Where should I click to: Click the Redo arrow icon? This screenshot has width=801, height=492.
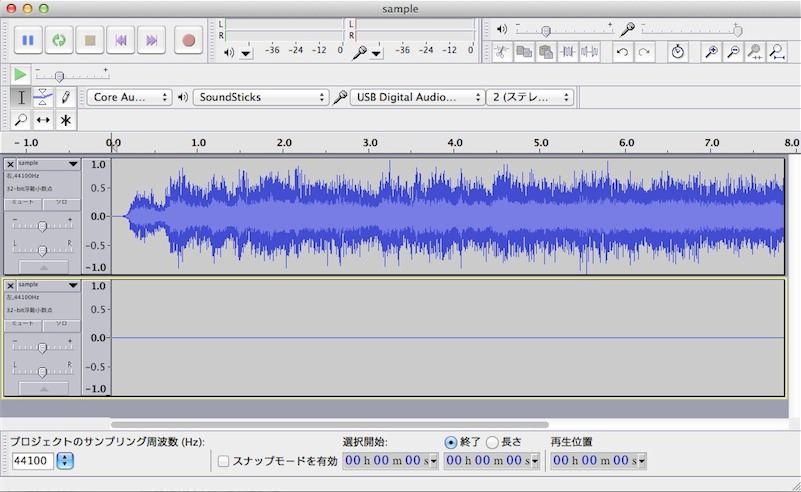644,52
